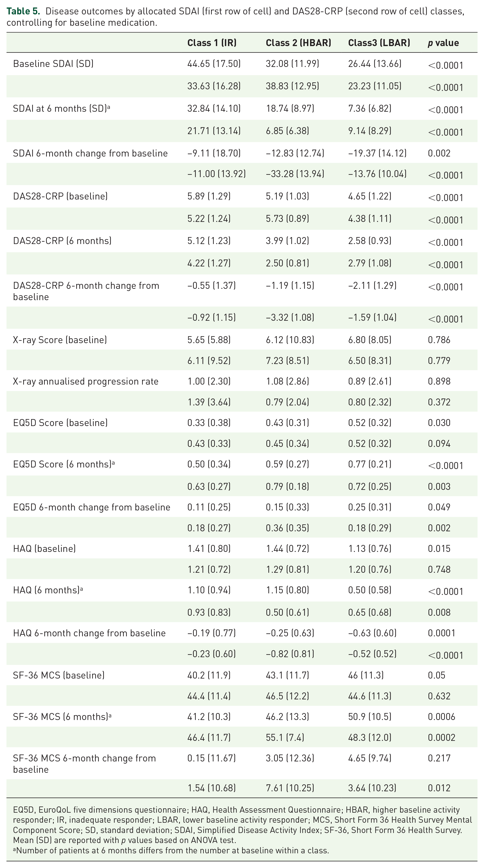
Task: Click X-ray annualised progression rate label
Action: click(85, 381)
